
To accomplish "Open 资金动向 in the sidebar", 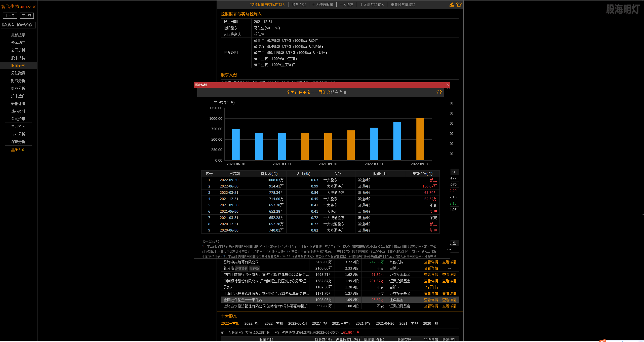I will (x=18, y=43).
